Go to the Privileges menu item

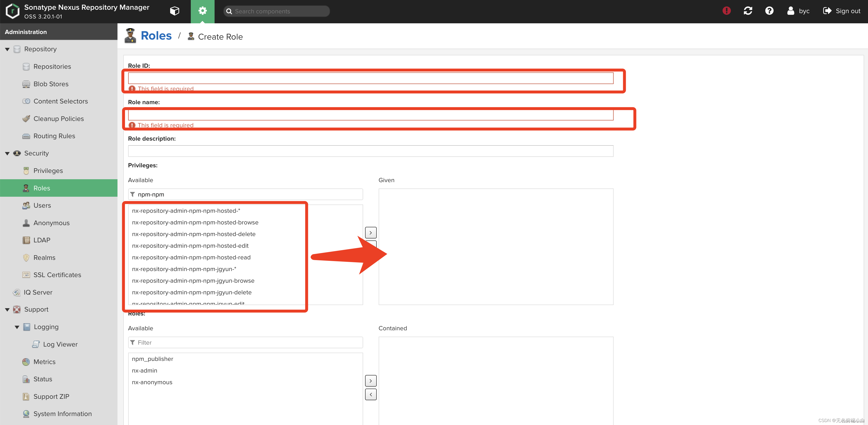point(48,170)
